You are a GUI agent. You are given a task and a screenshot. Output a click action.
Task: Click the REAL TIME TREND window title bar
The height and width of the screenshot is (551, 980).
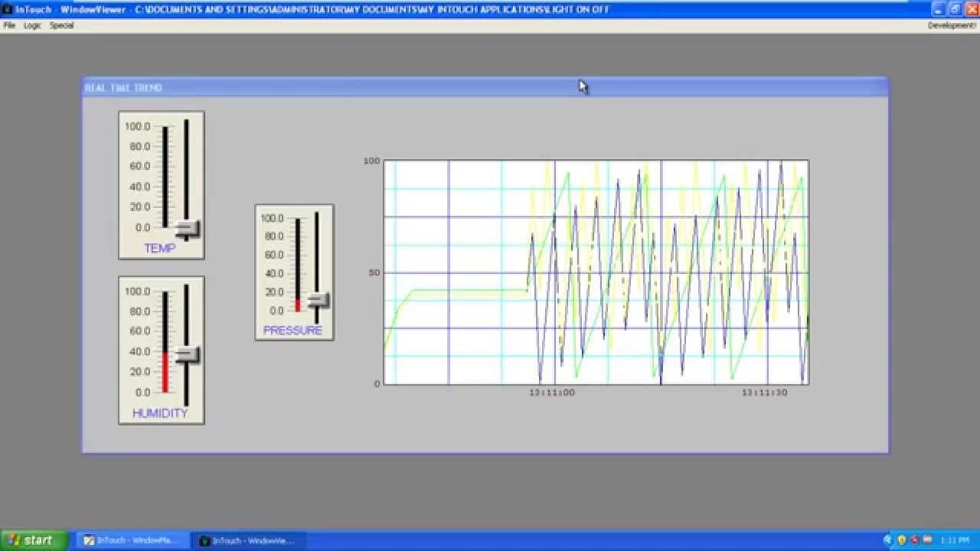(x=485, y=87)
